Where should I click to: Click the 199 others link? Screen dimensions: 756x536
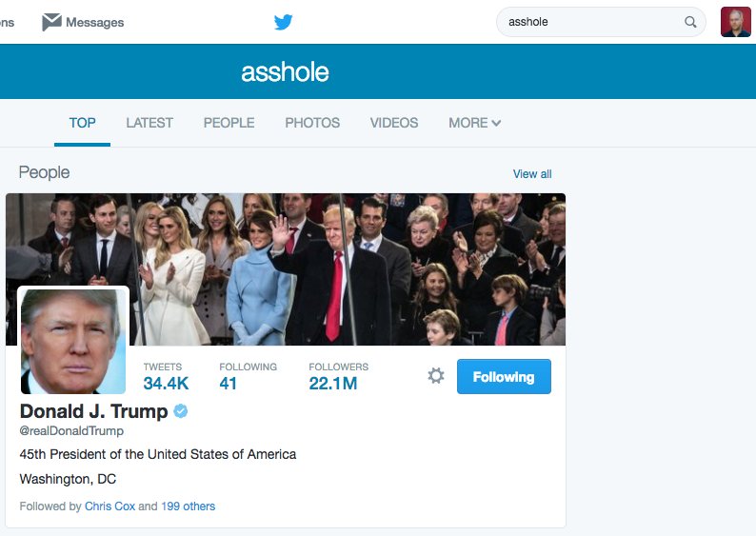tap(188, 506)
